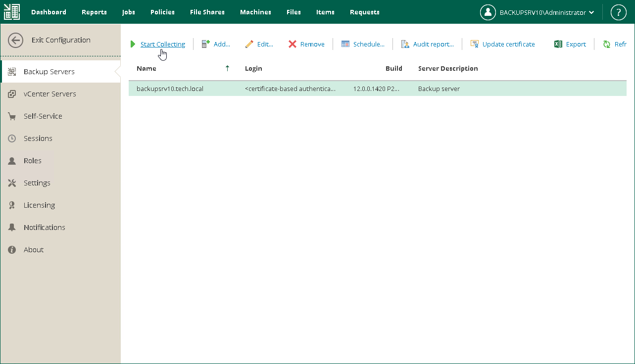The height and width of the screenshot is (364, 635).
Task: Click the Update certificate button label
Action: point(509,45)
